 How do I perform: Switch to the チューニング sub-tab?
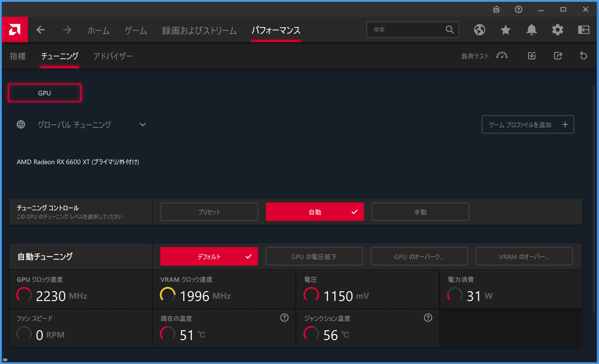coord(59,56)
